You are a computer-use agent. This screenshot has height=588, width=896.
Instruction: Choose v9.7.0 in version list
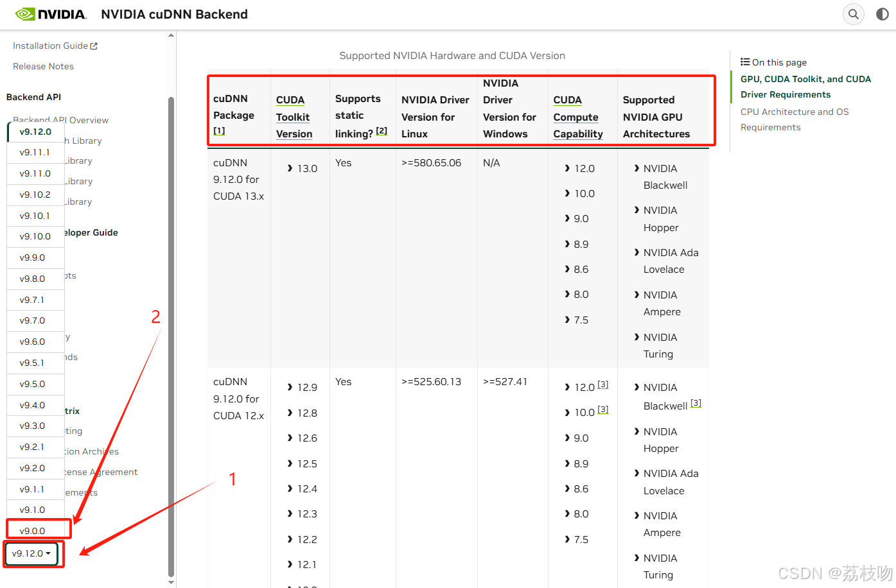pyautogui.click(x=35, y=320)
